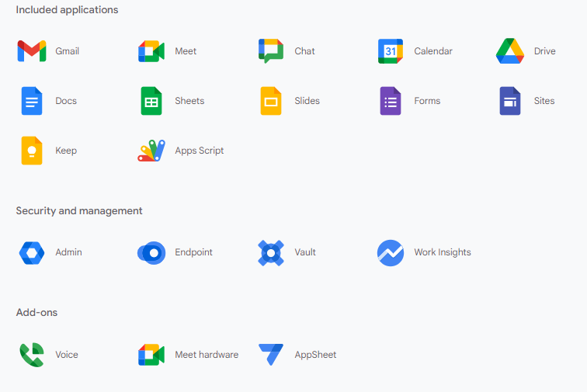Open the blue Docs icon
The height and width of the screenshot is (392, 587).
pos(32,101)
